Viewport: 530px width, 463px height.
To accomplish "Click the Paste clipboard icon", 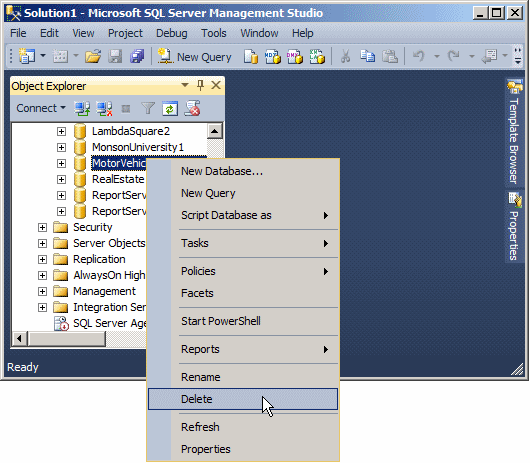I will point(389,56).
